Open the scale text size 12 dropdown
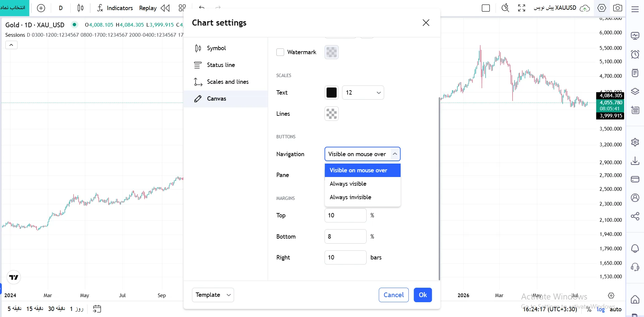 point(363,93)
